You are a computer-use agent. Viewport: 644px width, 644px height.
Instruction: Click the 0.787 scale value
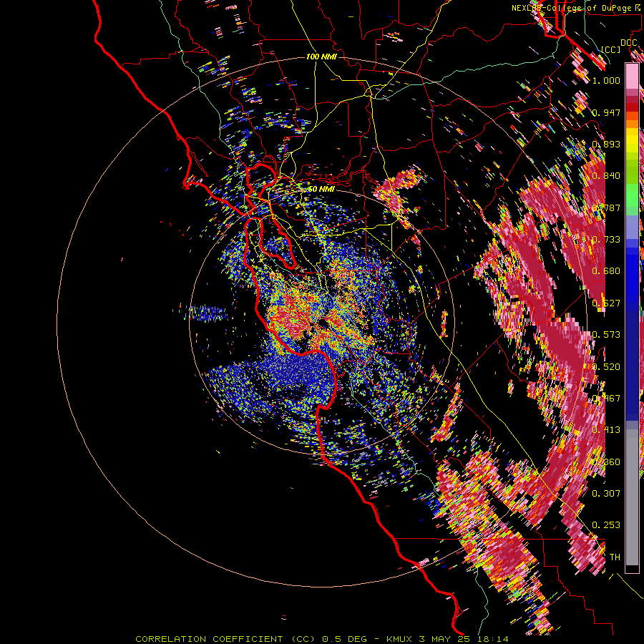[x=606, y=208]
